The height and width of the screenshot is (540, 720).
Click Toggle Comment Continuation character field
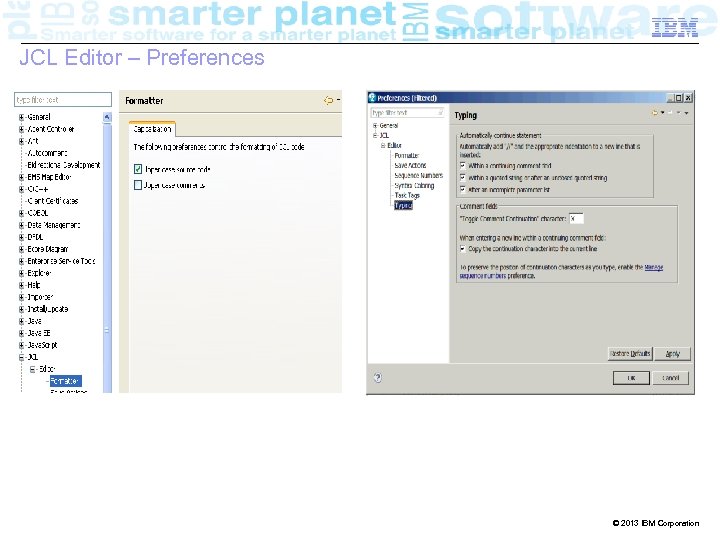(576, 219)
